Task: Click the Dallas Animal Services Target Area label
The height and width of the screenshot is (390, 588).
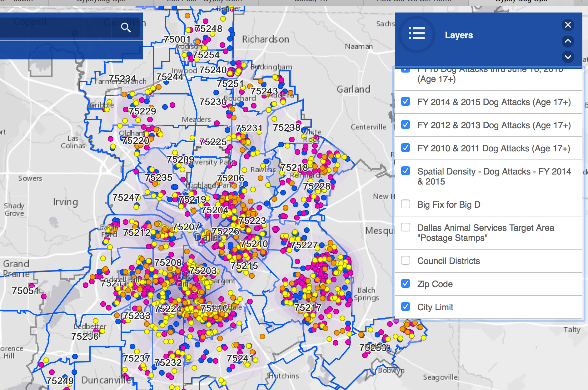Action: 486,233
